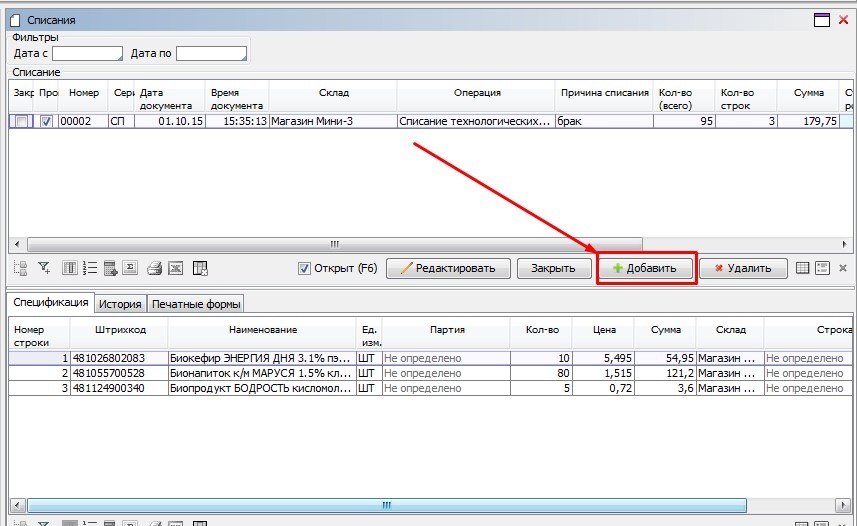Viewport: 857px width, 526px height.
Task: Open the Дата с date field
Action: 86,53
